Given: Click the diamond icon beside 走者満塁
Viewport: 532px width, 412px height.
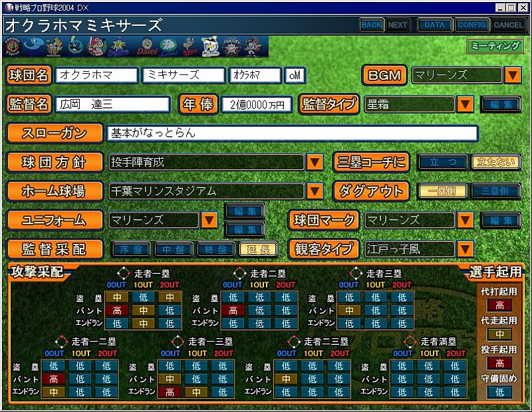Looking at the screenshot, I should pos(410,342).
